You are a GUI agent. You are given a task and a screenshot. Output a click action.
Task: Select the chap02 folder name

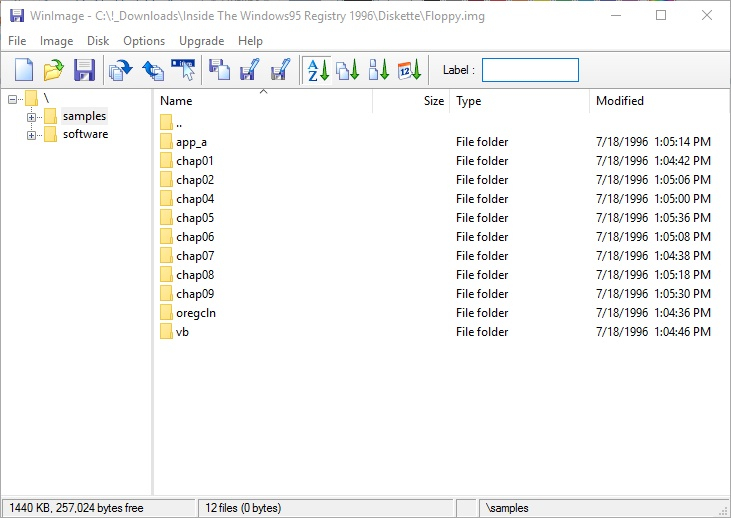pyautogui.click(x=195, y=180)
